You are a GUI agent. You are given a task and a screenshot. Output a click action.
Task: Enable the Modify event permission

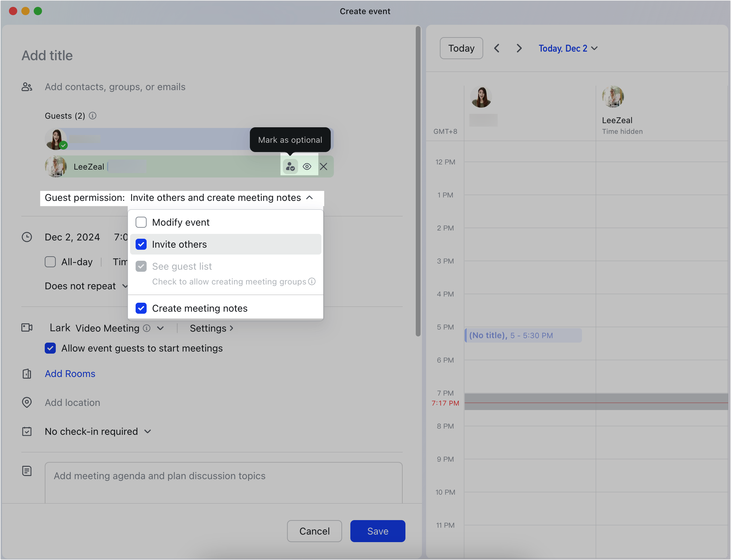tap(141, 222)
